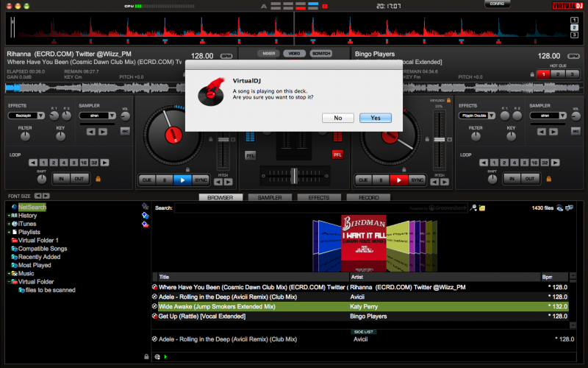
Task: Trigger hot cue 2 on right deck
Action: click(558, 74)
